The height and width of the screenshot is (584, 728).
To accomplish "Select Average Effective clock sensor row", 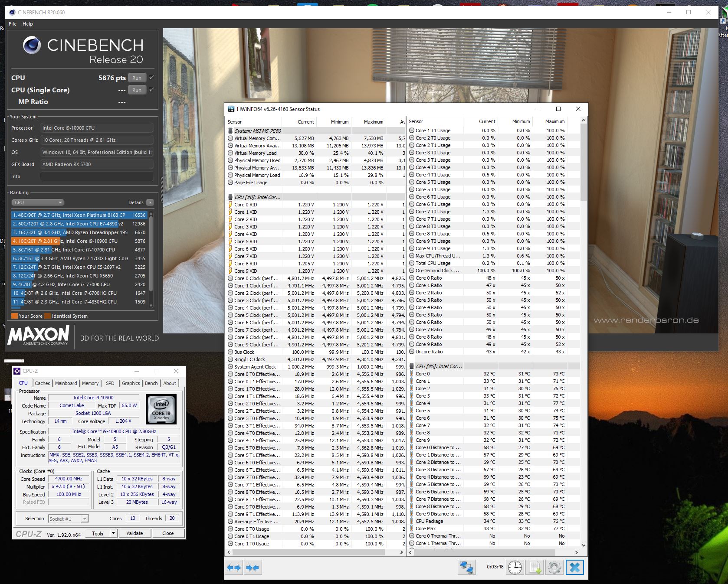I will pyautogui.click(x=315, y=522).
